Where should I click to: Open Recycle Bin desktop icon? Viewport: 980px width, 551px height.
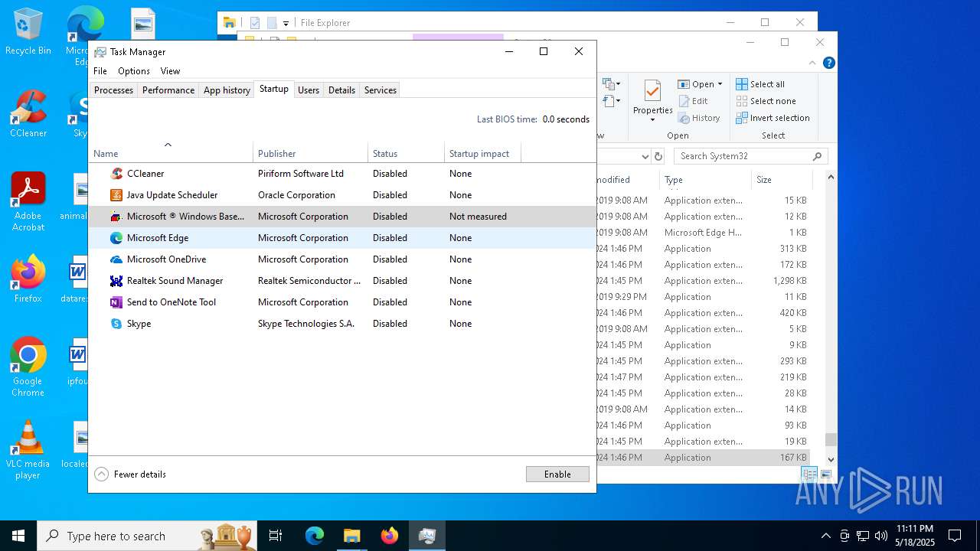[28, 32]
